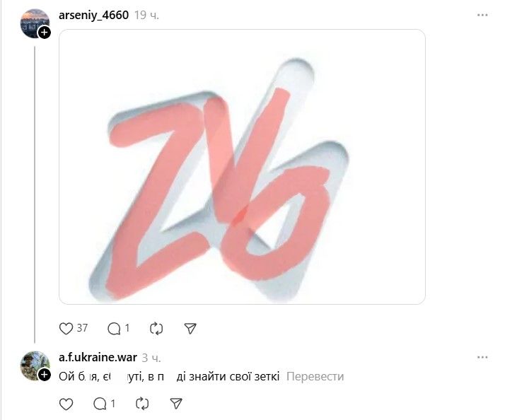505x420 pixels.
Task: Repost the a.f.ukraine.war reply
Action: [142, 404]
